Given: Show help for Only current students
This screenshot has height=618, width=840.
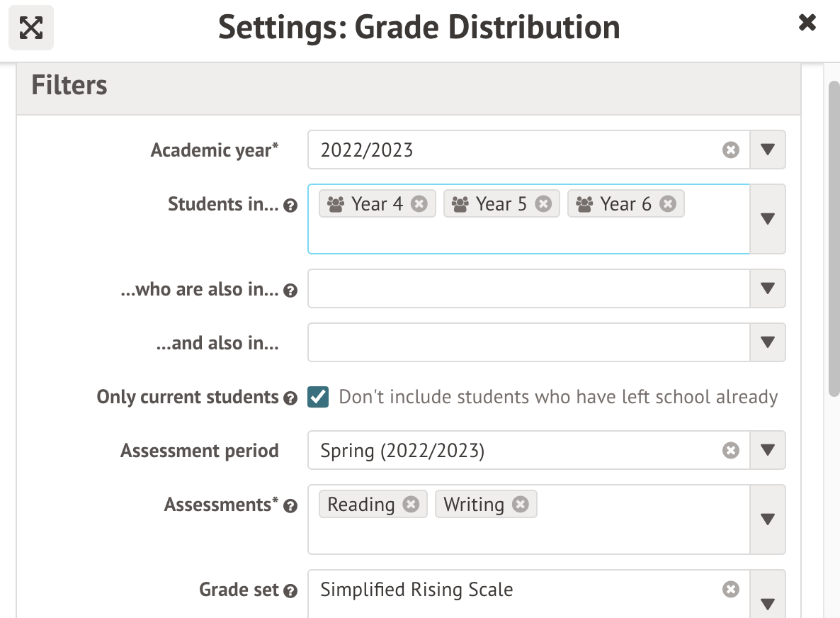Looking at the screenshot, I should [290, 398].
